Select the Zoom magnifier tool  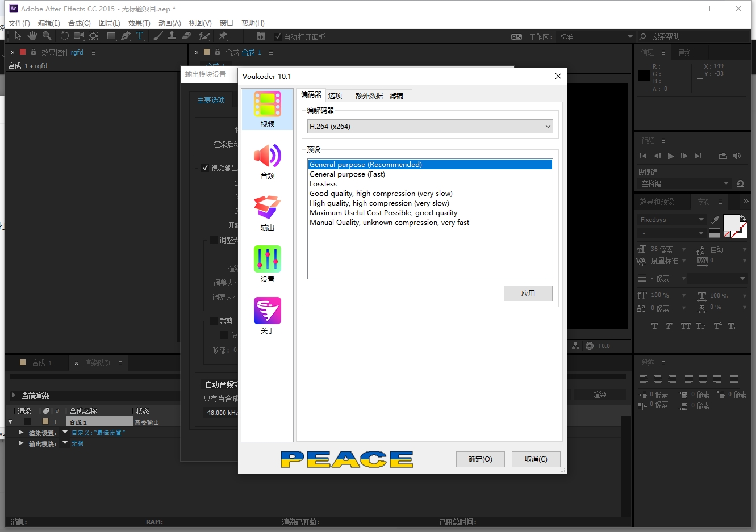click(x=47, y=36)
